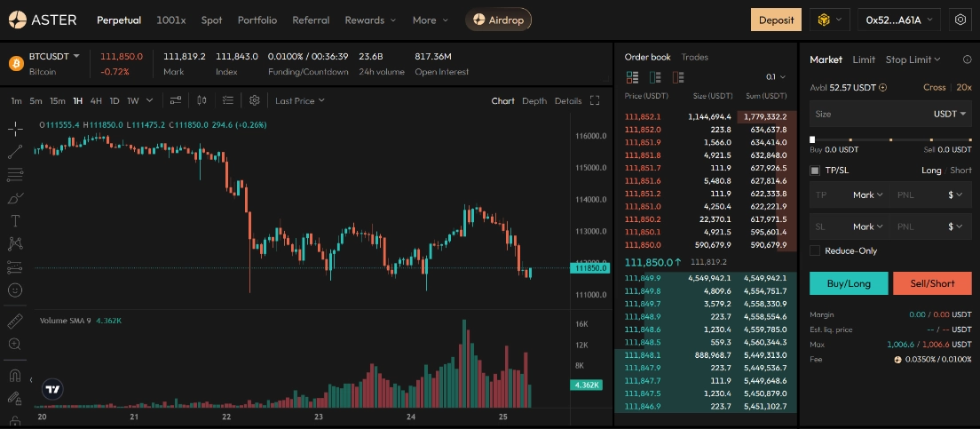Switch to the Trades tab

point(694,57)
